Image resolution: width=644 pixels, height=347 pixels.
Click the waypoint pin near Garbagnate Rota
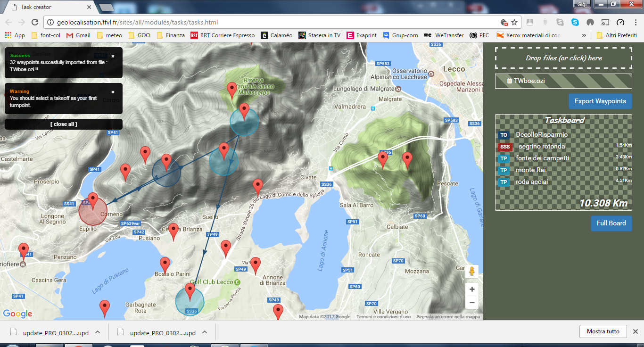(x=105, y=308)
